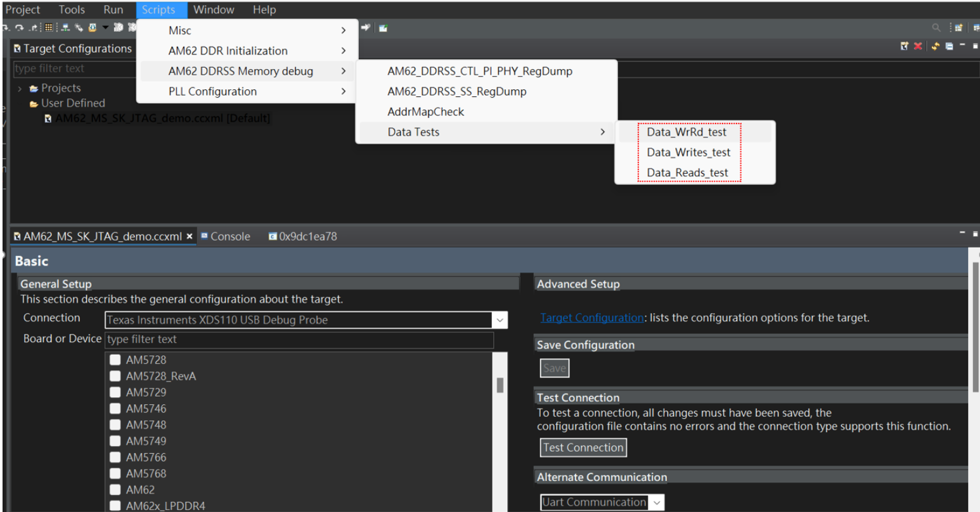Click the Target Configurations filter text field
This screenshot has width=980, height=512.
click(x=74, y=68)
